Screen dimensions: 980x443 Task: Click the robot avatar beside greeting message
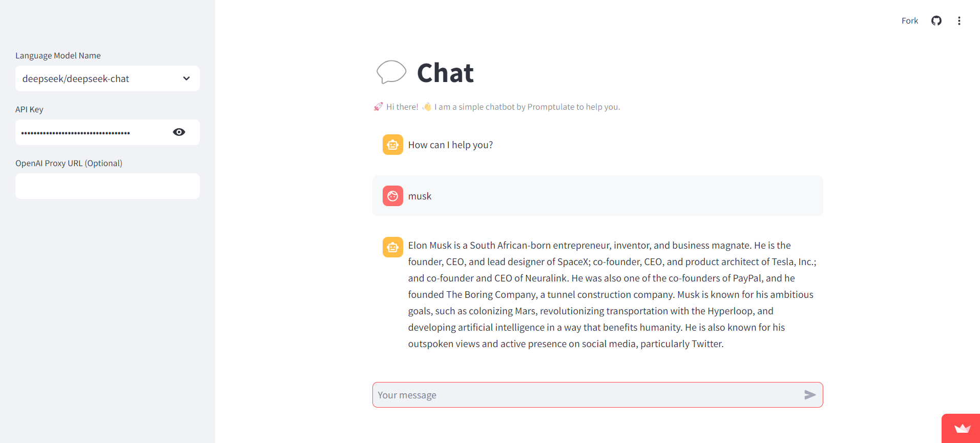coord(393,145)
